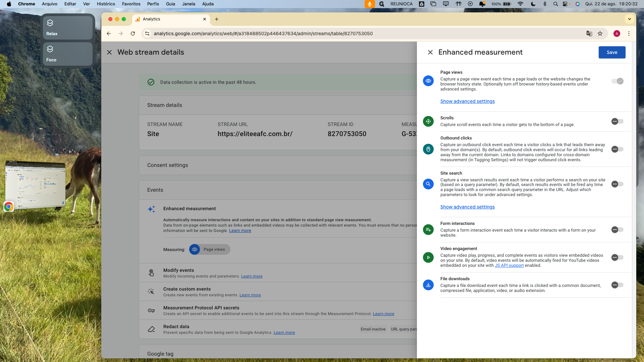Viewport: 644px width, 362px height.
Task: Open Chrome three-dot menu
Action: pos(629,34)
